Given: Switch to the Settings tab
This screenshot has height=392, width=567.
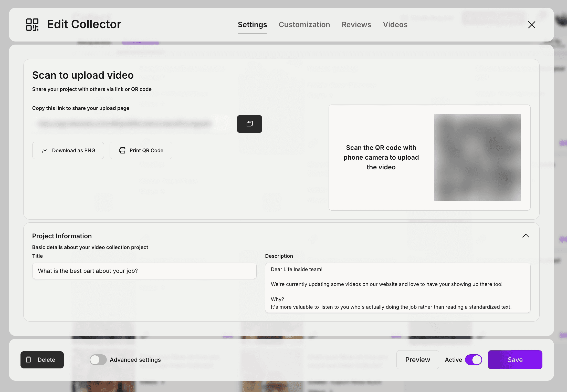Looking at the screenshot, I should (x=252, y=25).
